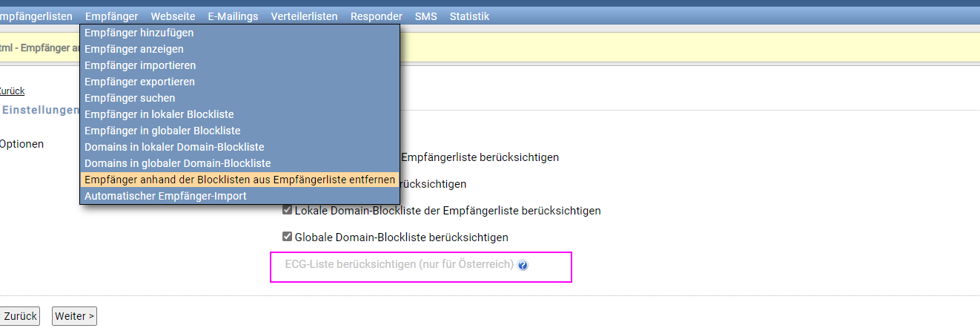Open the SMS menu
Image resolution: width=980 pixels, height=328 pixels.
click(x=426, y=16)
